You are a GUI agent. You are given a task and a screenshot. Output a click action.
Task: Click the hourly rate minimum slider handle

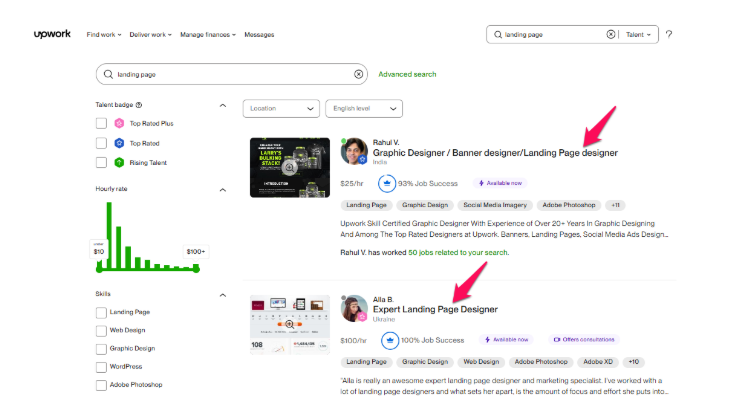coord(99,269)
